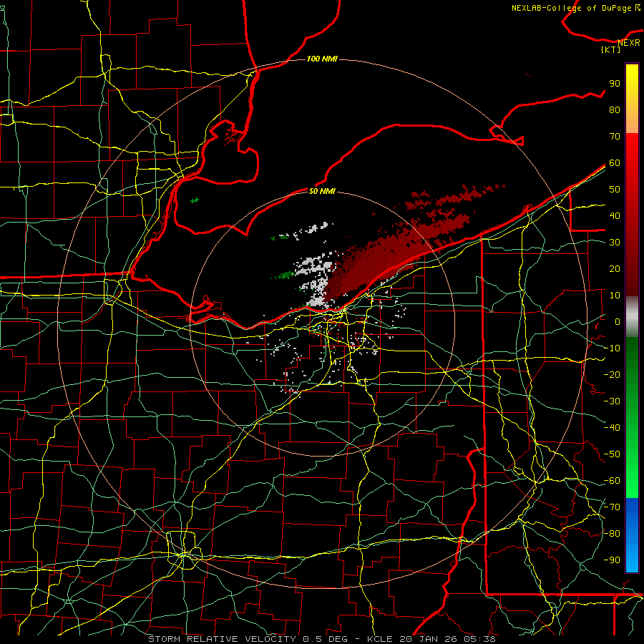Pick the blue segment of the color bar
This screenshot has width=644, height=644.
(x=632, y=535)
